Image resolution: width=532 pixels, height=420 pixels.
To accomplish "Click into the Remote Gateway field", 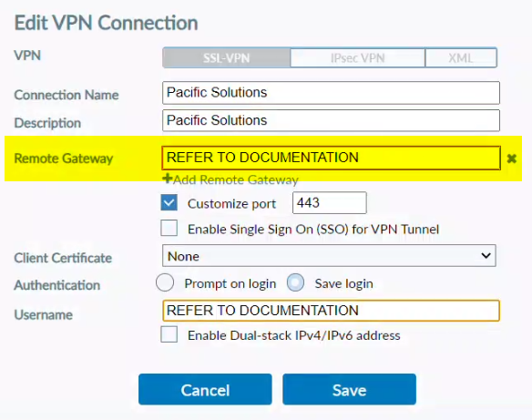I will tap(331, 158).
